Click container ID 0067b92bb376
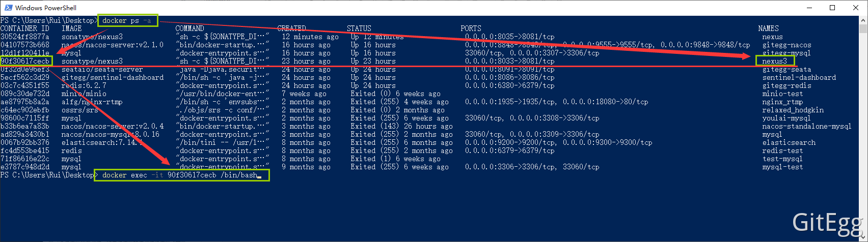 (25, 142)
